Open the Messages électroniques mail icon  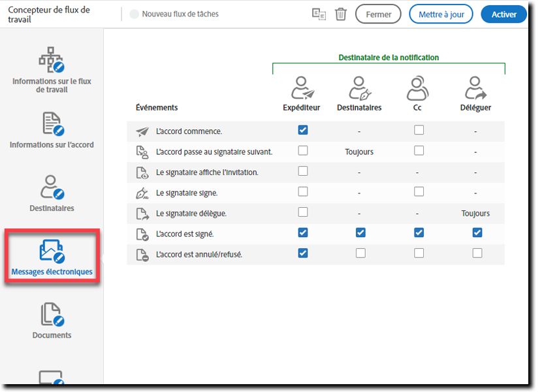(x=52, y=251)
